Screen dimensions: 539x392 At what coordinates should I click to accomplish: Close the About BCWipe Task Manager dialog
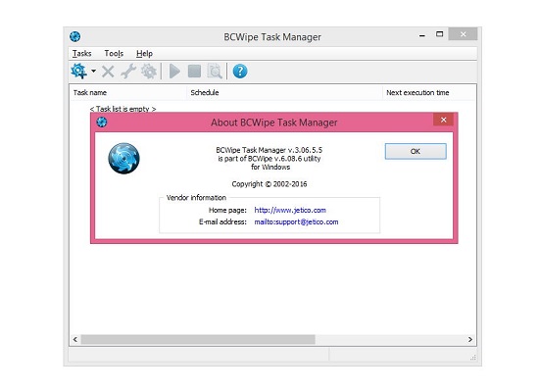pos(443,120)
